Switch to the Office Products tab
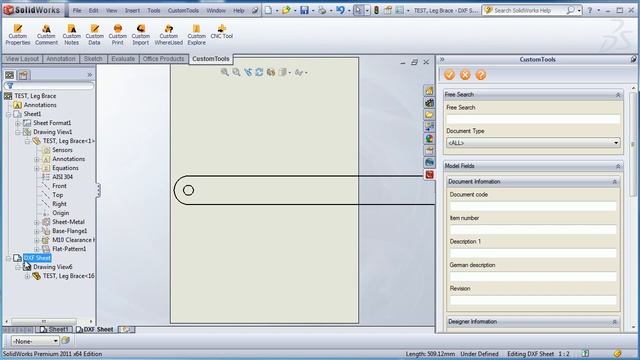 (163, 59)
